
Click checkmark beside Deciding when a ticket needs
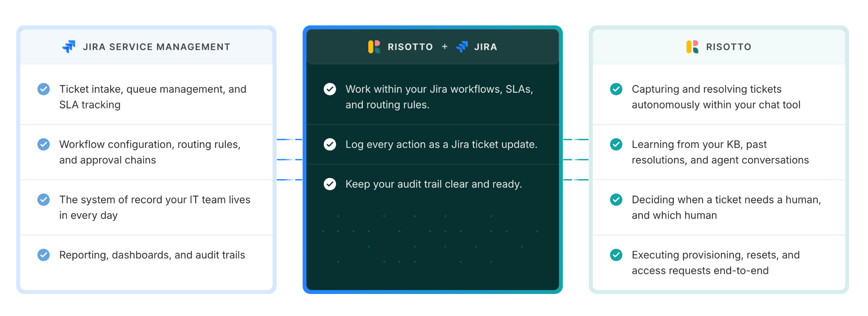(x=616, y=200)
